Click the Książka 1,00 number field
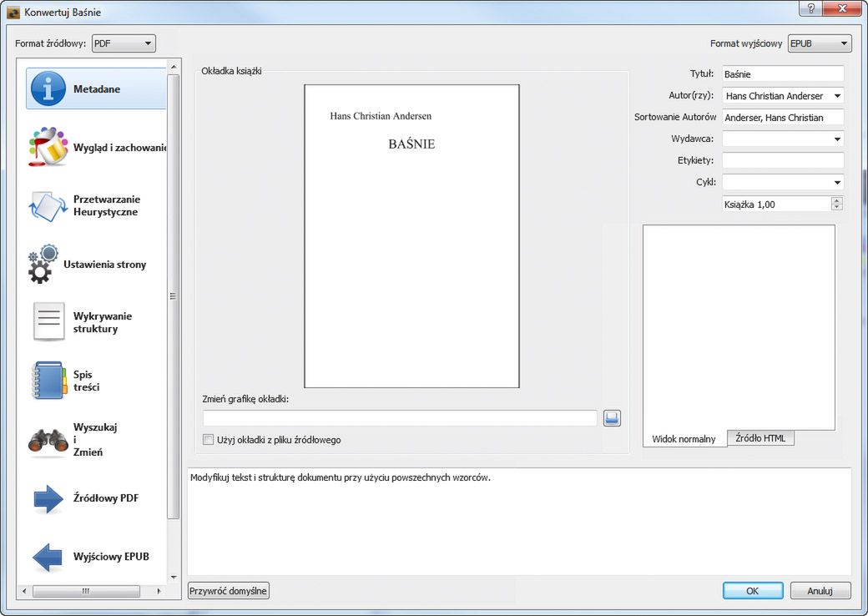The height and width of the screenshot is (616, 868). click(x=776, y=204)
